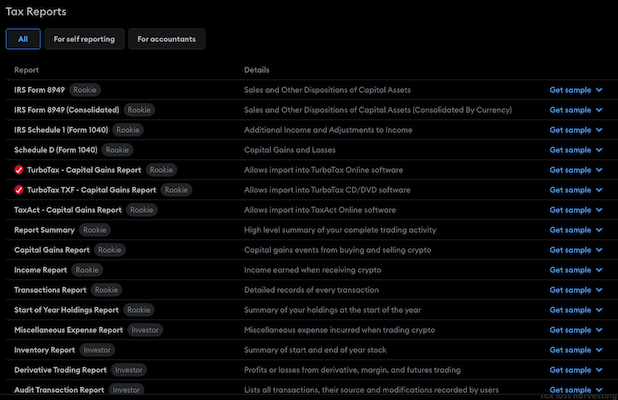Expand chevron on TurboTax TXF row

pos(599,190)
